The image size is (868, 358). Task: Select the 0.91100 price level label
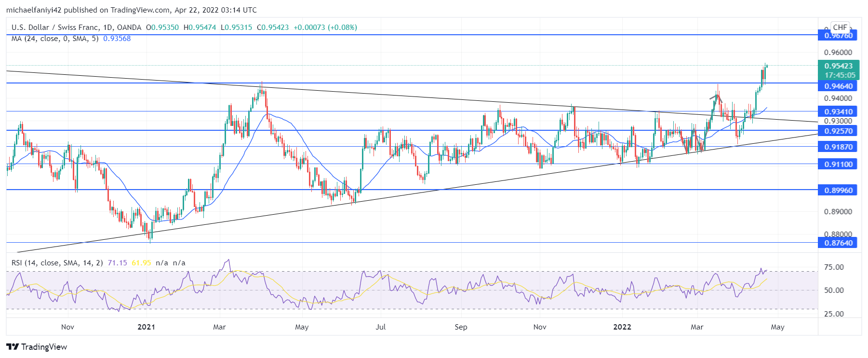point(838,165)
